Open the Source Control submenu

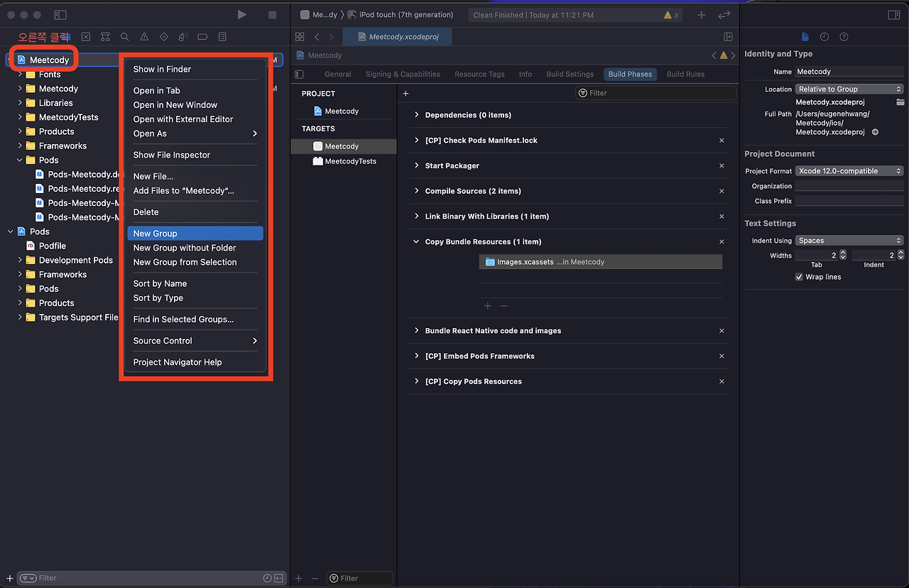point(195,341)
